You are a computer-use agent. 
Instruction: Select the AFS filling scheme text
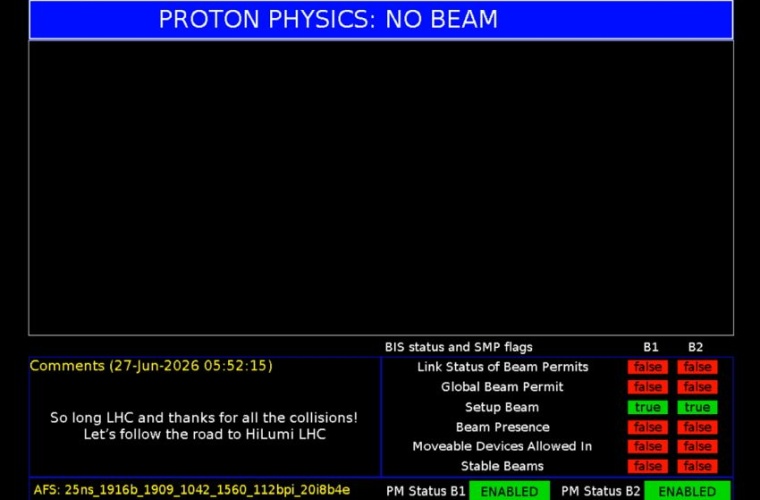click(x=191, y=490)
